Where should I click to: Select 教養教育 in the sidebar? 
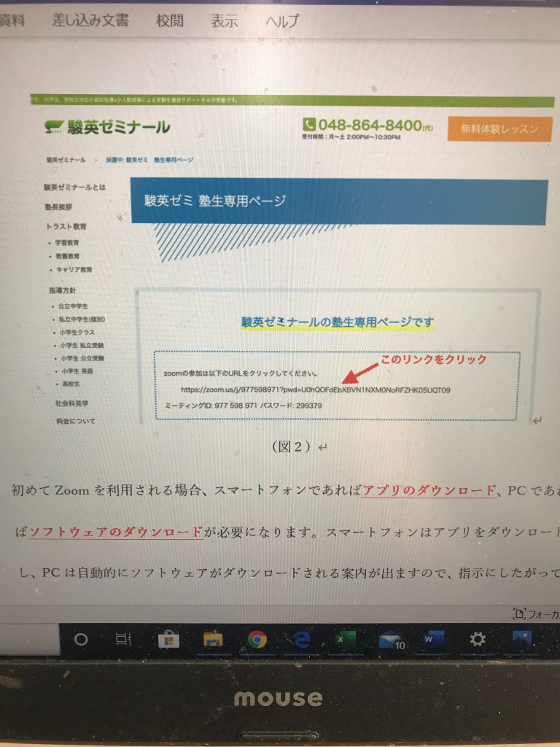click(68, 256)
